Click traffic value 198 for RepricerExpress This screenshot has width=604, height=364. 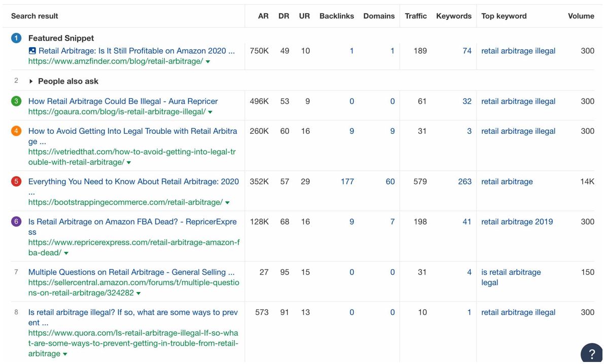tap(420, 222)
